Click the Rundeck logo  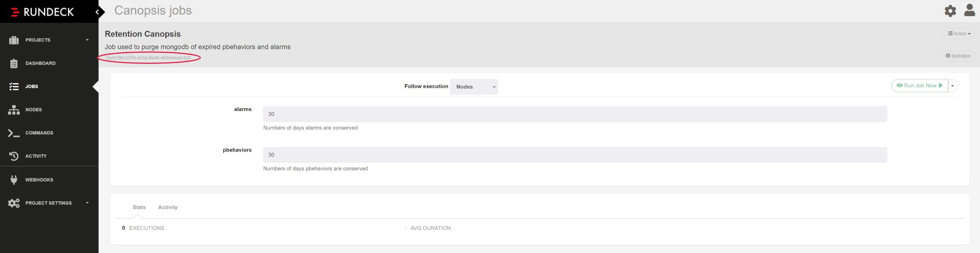pos(42,12)
